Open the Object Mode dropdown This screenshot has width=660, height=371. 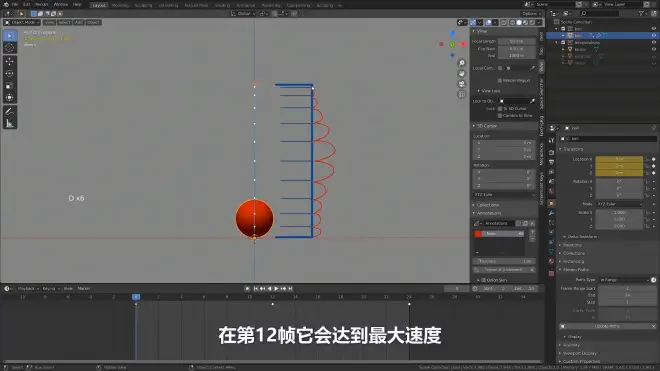point(22,22)
